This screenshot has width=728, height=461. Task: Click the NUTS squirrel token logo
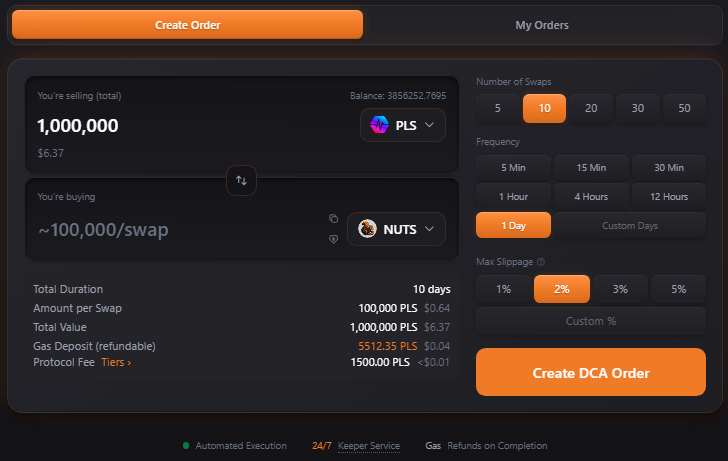point(367,229)
